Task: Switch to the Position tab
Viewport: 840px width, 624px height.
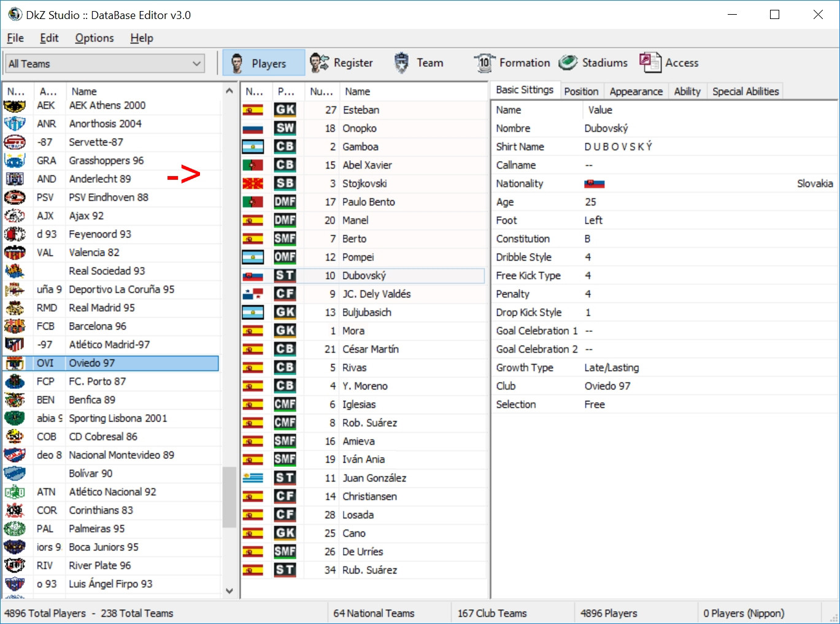Action: click(581, 91)
